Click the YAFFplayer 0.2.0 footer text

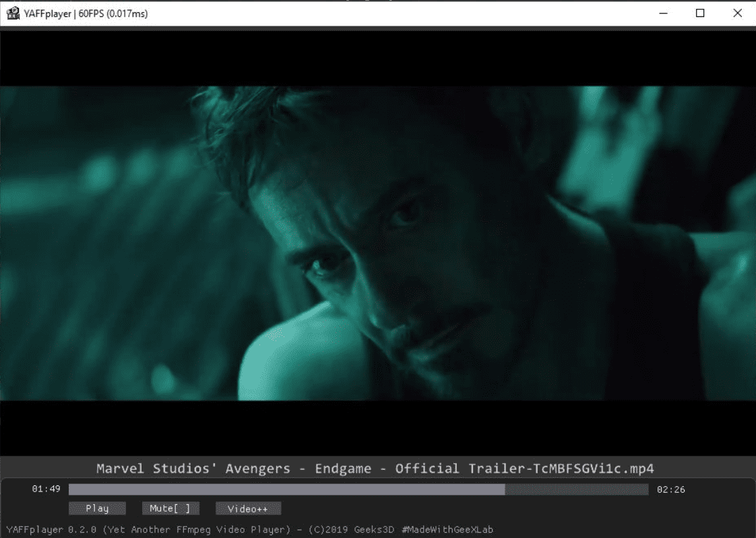point(250,530)
